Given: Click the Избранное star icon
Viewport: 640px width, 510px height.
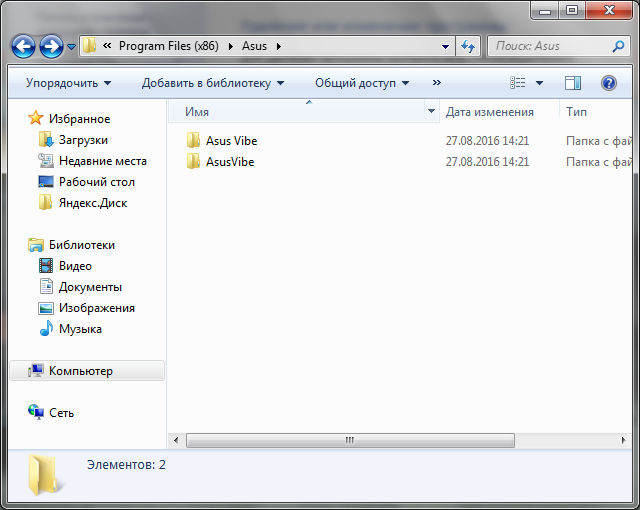Looking at the screenshot, I should point(36,118).
